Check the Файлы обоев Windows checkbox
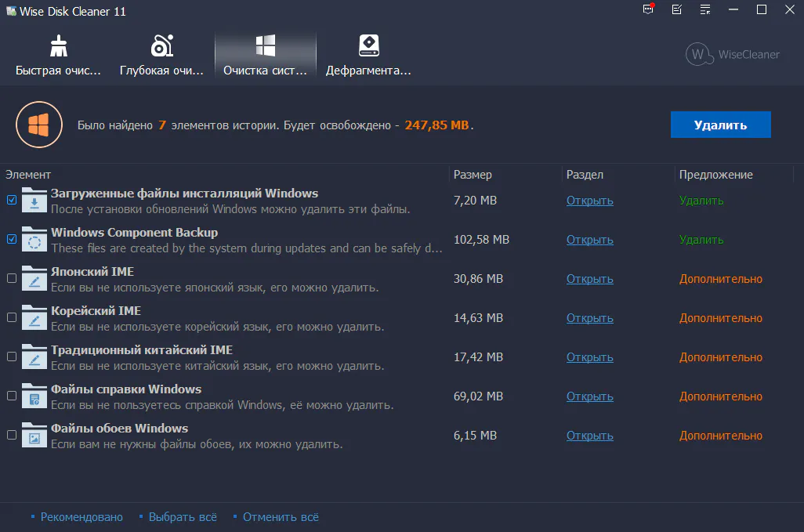The height and width of the screenshot is (532, 804). (12, 435)
